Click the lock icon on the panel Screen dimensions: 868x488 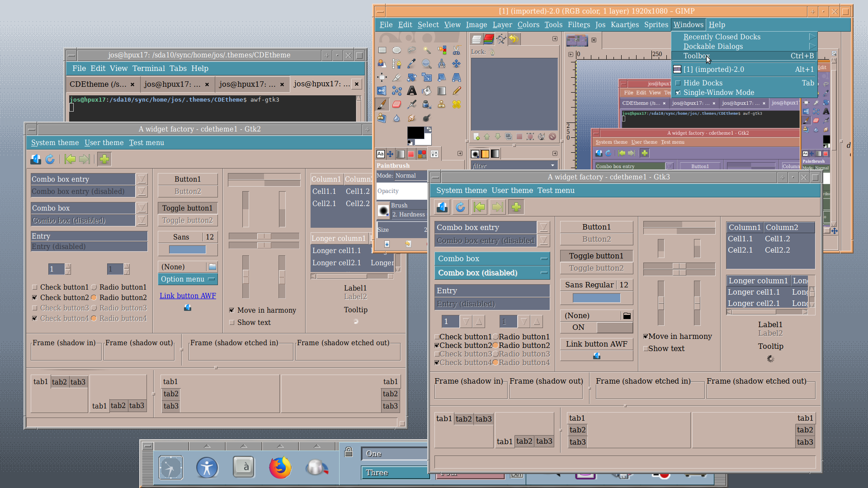tap(349, 451)
